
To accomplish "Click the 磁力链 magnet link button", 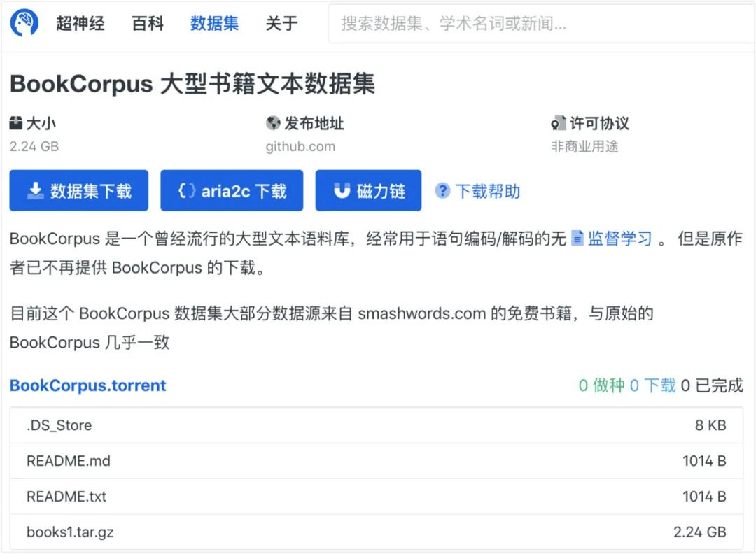I will click(368, 190).
